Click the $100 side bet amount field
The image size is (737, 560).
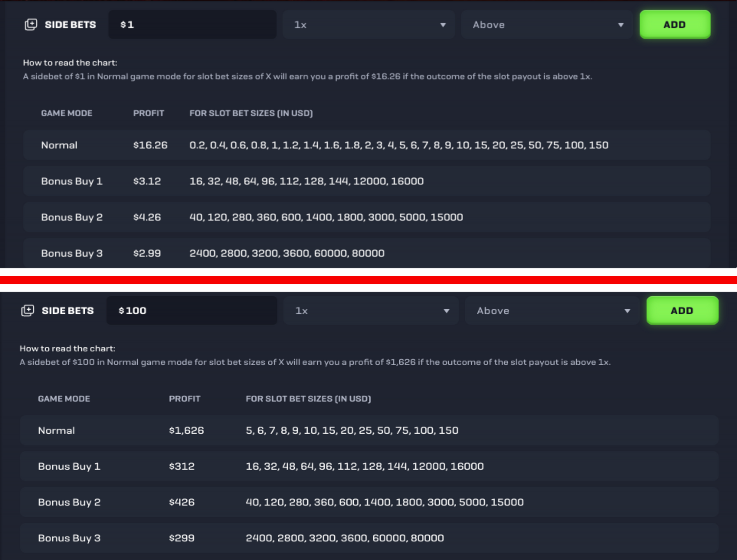pos(192,310)
